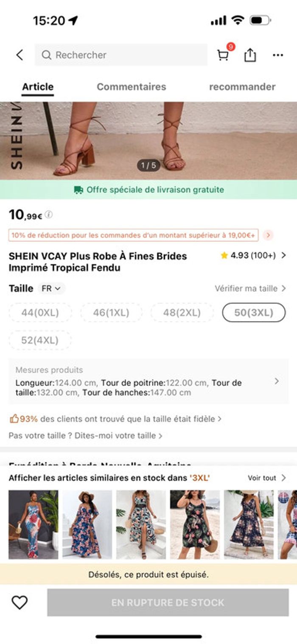297x644 pixels.
Task: Switch to the Commentaires tab
Action: 131,87
